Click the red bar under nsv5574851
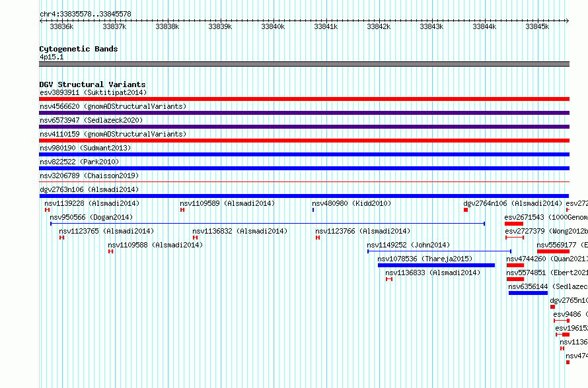Viewport: 588px width, 388px height. 515,279
